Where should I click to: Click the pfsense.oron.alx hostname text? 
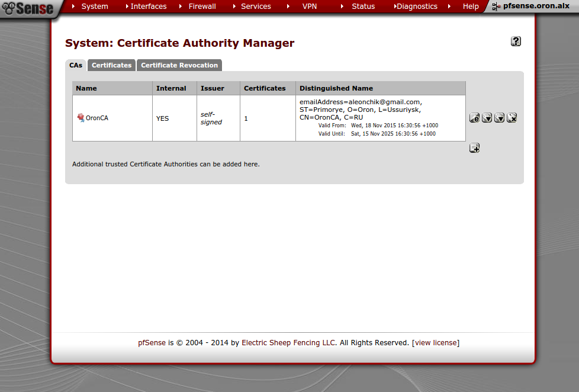point(536,6)
